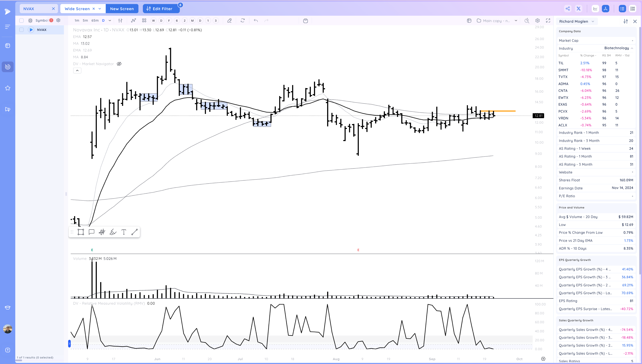Select the rectangle drawing tool

81,232
